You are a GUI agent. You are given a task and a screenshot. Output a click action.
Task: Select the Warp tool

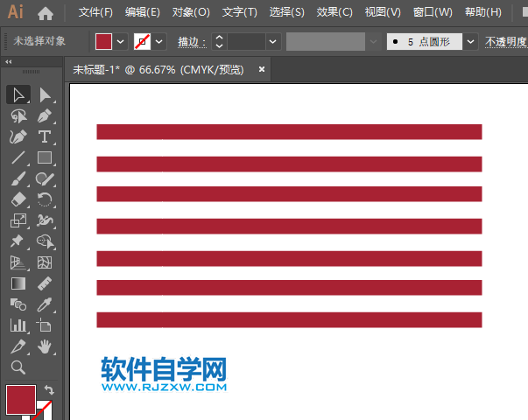45,220
